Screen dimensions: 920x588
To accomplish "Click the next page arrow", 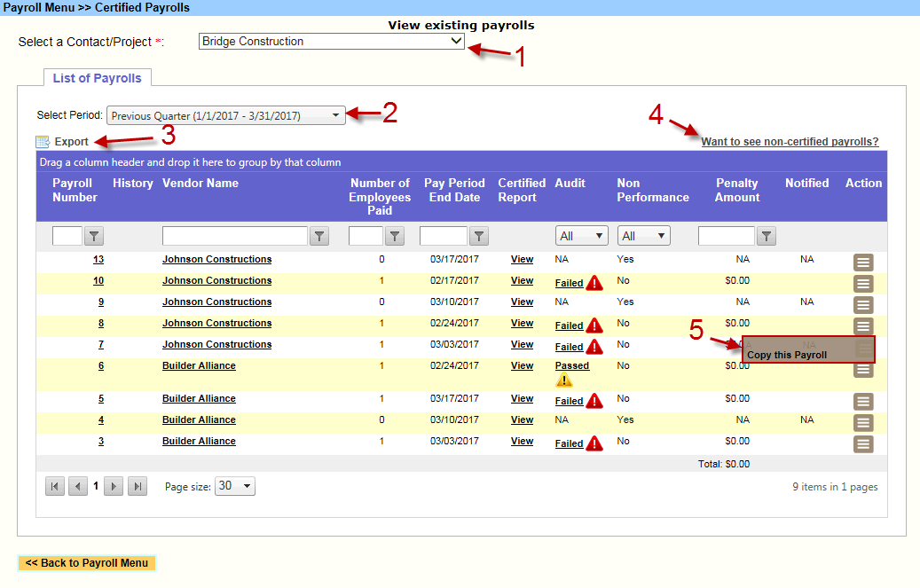I will click(114, 486).
